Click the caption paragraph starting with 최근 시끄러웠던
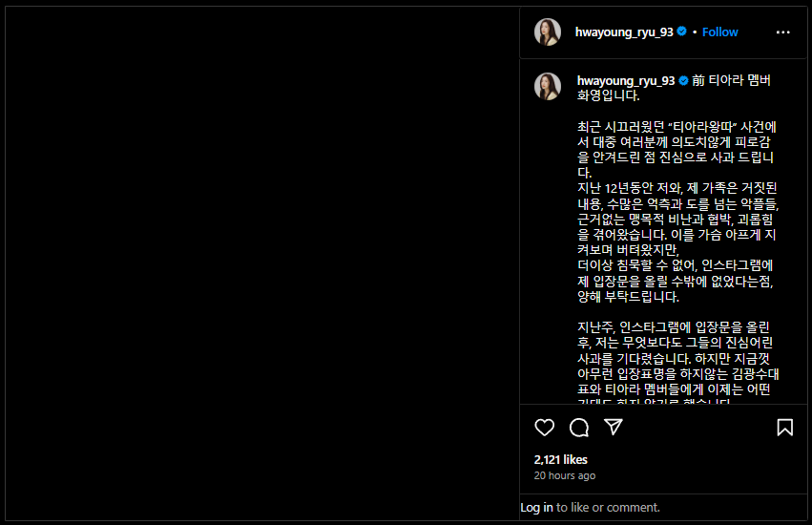This screenshot has height=525, width=812. pos(677,212)
